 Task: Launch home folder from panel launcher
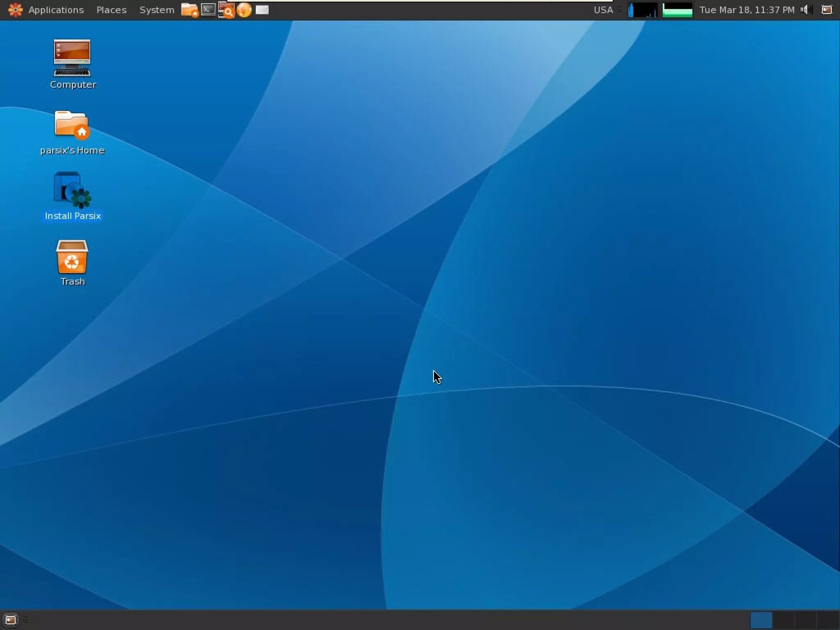coord(189,10)
